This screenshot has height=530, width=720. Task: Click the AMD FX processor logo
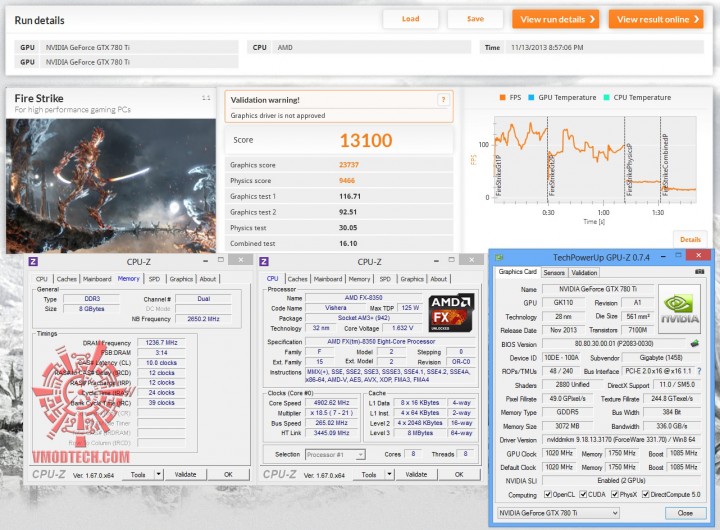pos(451,312)
